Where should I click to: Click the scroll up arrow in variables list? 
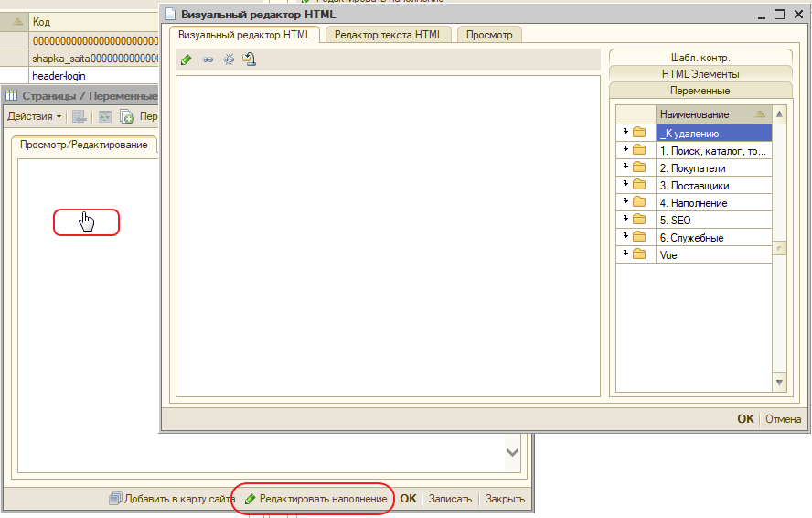[779, 114]
